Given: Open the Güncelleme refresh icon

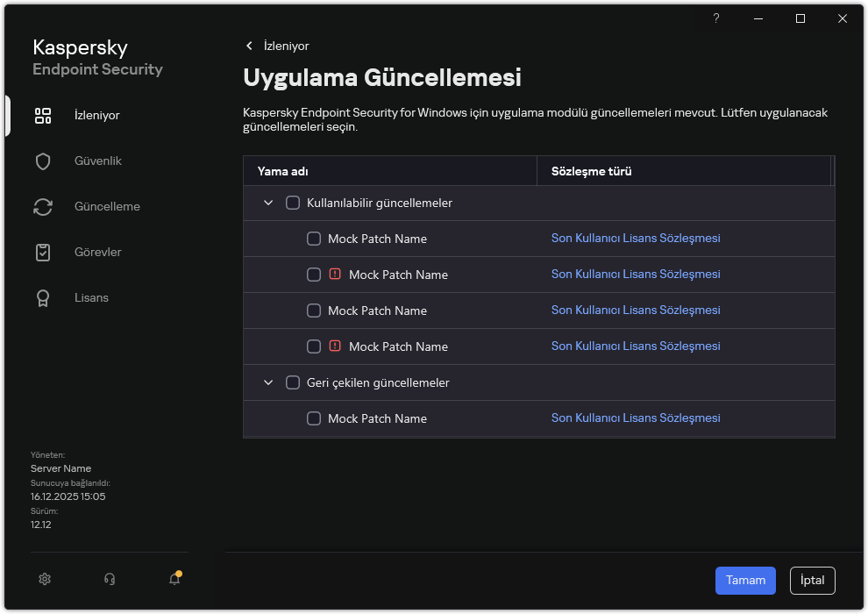Looking at the screenshot, I should coord(43,207).
